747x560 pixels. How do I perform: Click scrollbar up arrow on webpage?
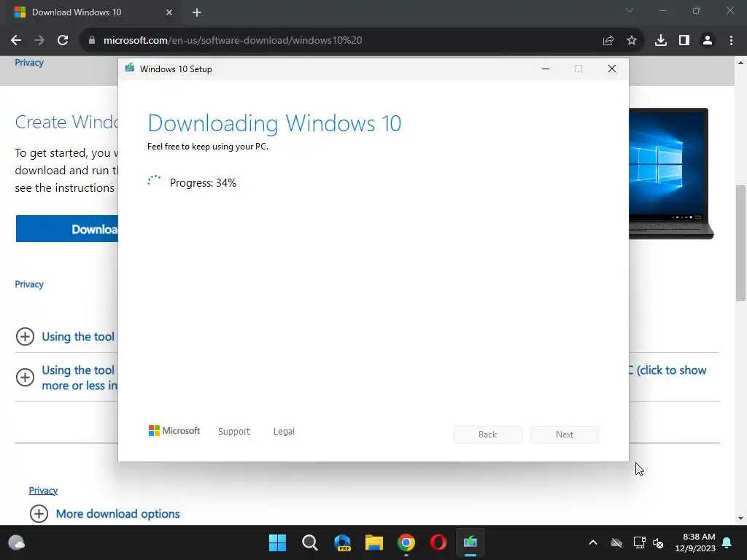coord(740,63)
